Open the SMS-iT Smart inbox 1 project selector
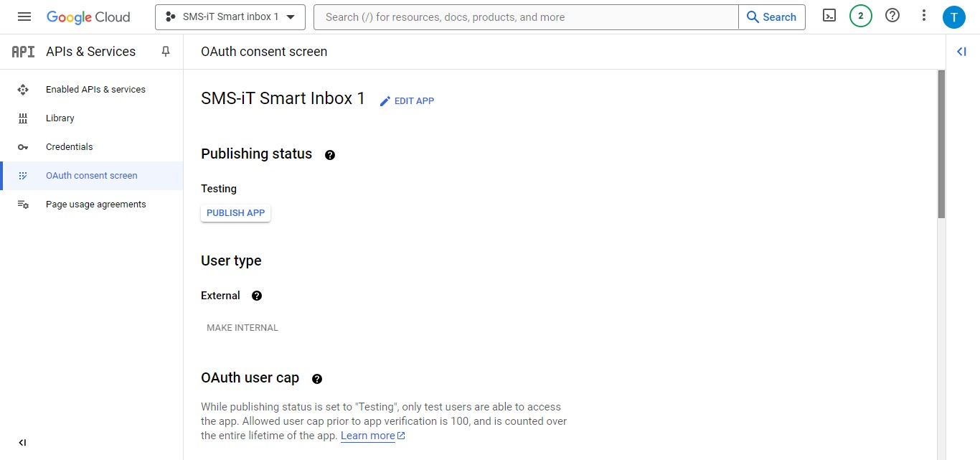The height and width of the screenshot is (460, 980). 230,17
